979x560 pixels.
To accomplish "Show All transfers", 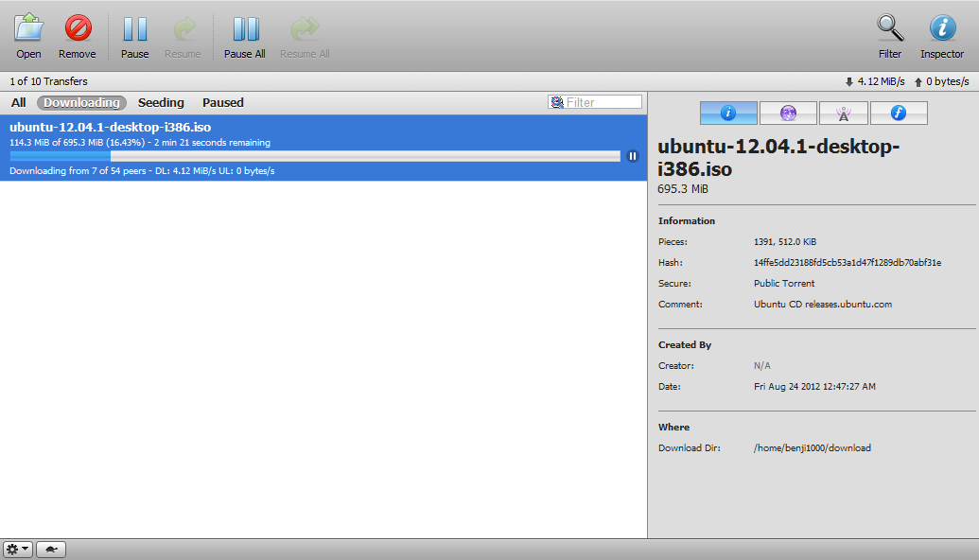I will pyautogui.click(x=19, y=103).
